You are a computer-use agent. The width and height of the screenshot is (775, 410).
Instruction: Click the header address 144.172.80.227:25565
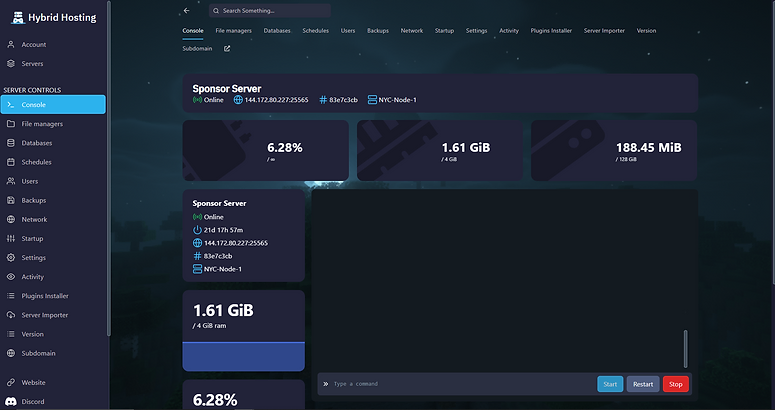pos(276,100)
